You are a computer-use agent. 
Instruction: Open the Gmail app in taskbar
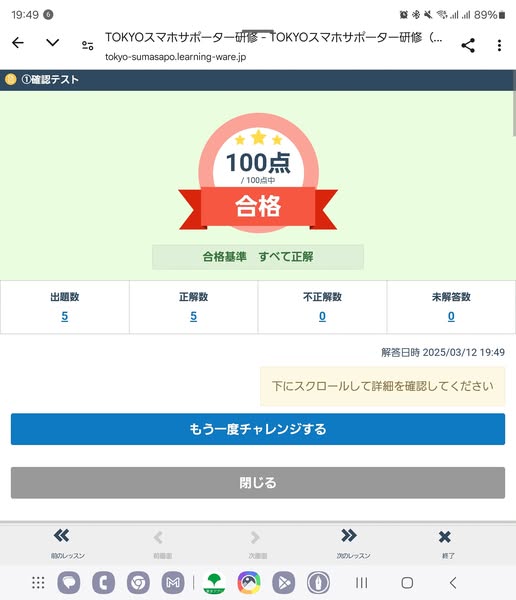[173, 582]
